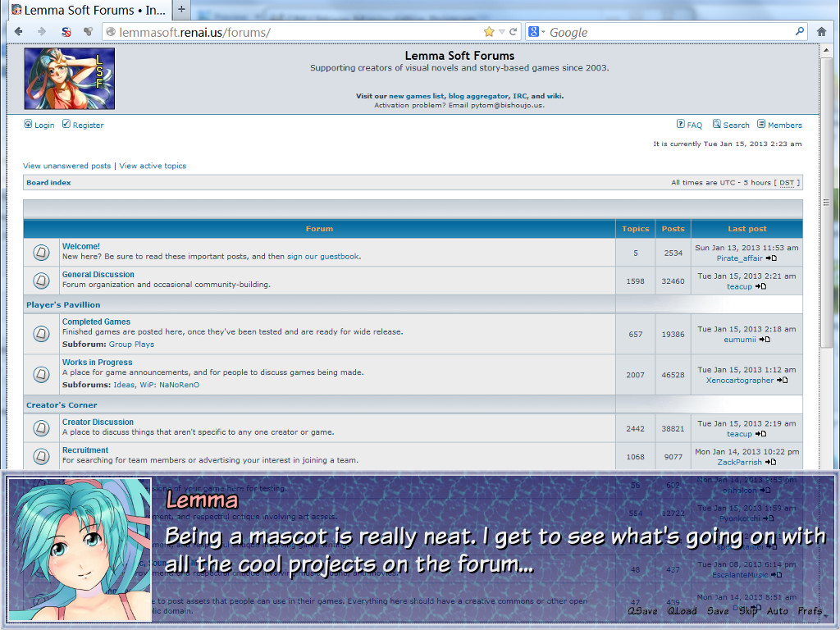Click the Creator Discussion forum status icon
This screenshot has width=840, height=630.
point(41,428)
